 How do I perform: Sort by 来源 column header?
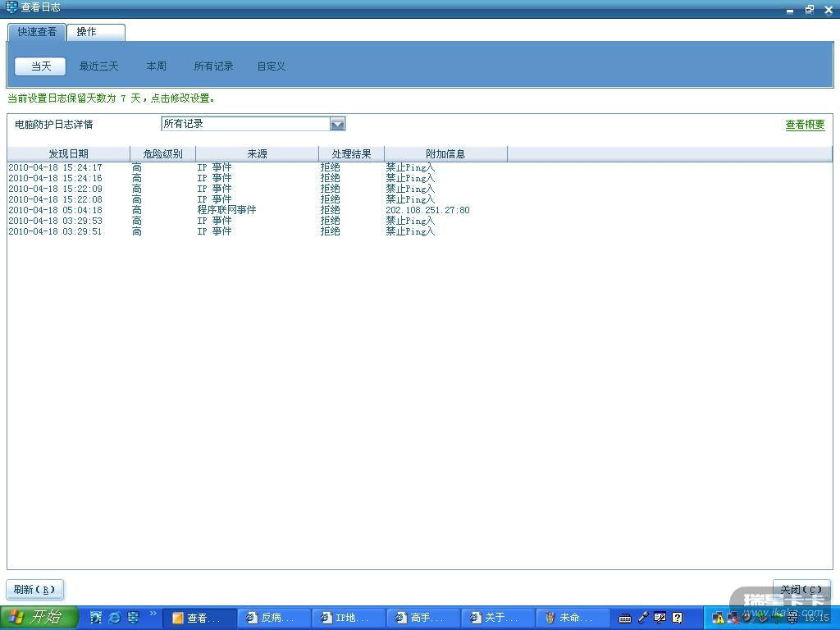pos(257,154)
